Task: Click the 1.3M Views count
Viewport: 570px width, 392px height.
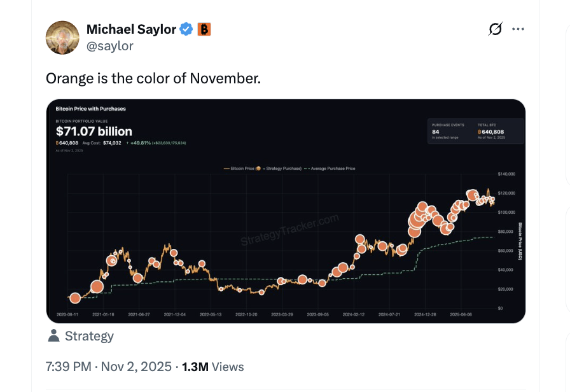Action: click(x=212, y=367)
